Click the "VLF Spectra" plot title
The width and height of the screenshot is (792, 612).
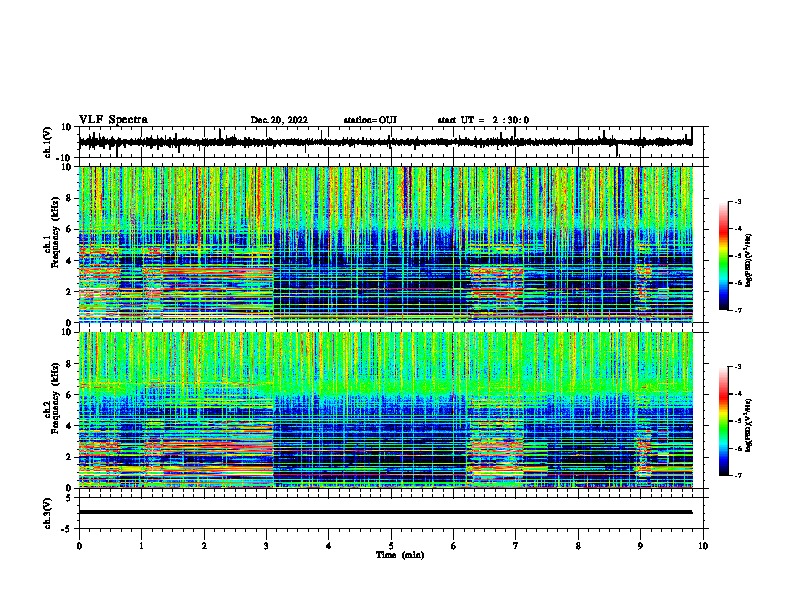coord(113,120)
